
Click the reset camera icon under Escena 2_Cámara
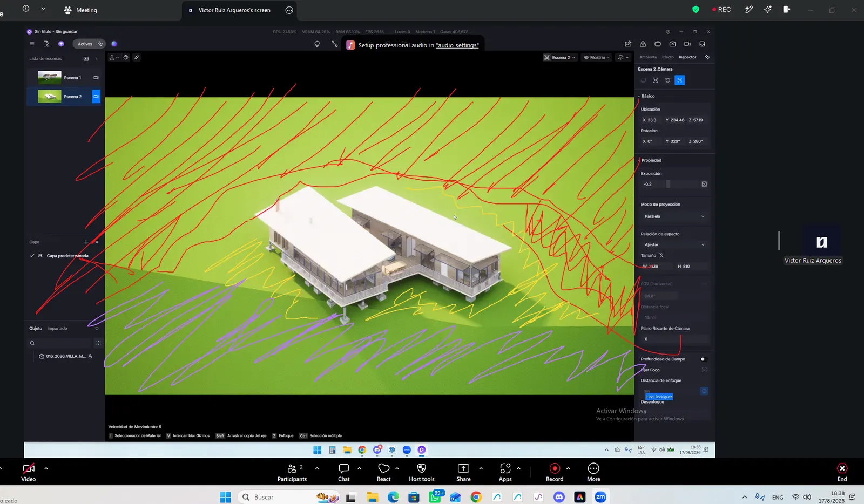click(x=667, y=80)
